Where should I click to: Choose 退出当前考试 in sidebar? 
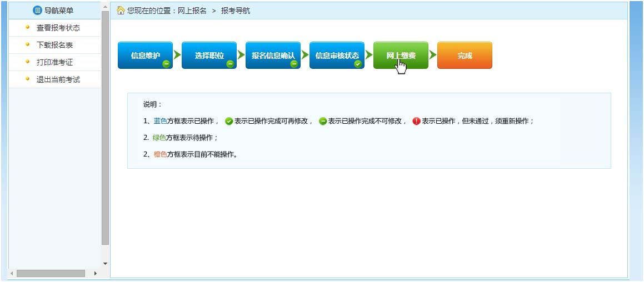pos(58,79)
